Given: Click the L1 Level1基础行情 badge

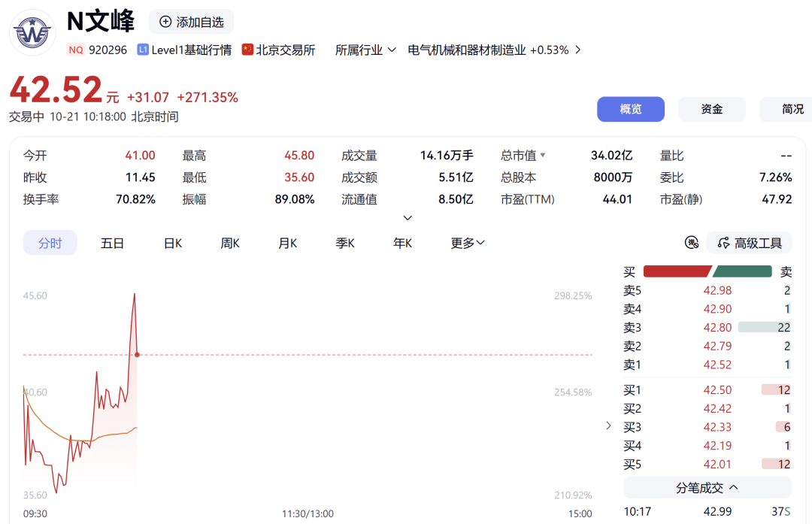Looking at the screenshot, I should coord(184,50).
